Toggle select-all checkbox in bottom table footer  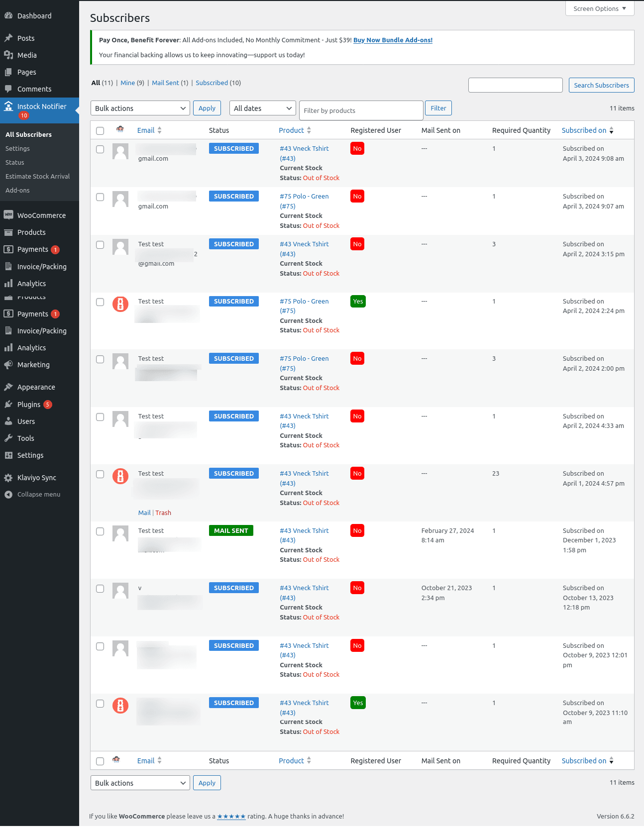pyautogui.click(x=100, y=761)
